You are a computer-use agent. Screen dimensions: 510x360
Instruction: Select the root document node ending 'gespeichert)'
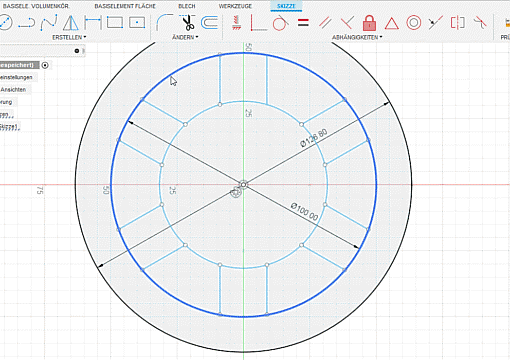tap(18, 65)
